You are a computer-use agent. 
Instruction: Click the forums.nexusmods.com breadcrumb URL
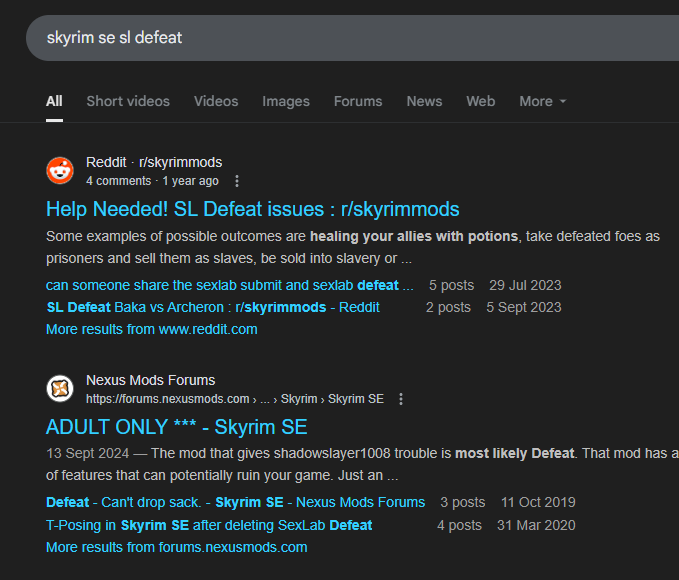(x=235, y=399)
